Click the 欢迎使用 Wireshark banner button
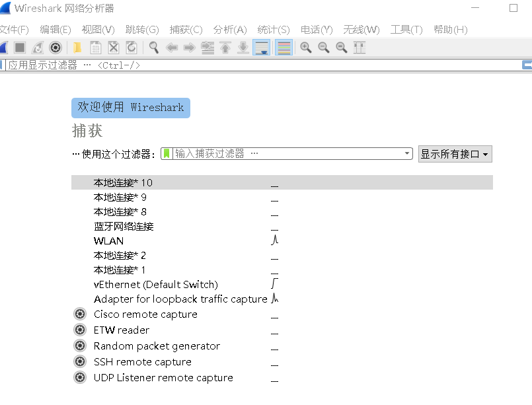The width and height of the screenshot is (532, 405). click(130, 108)
